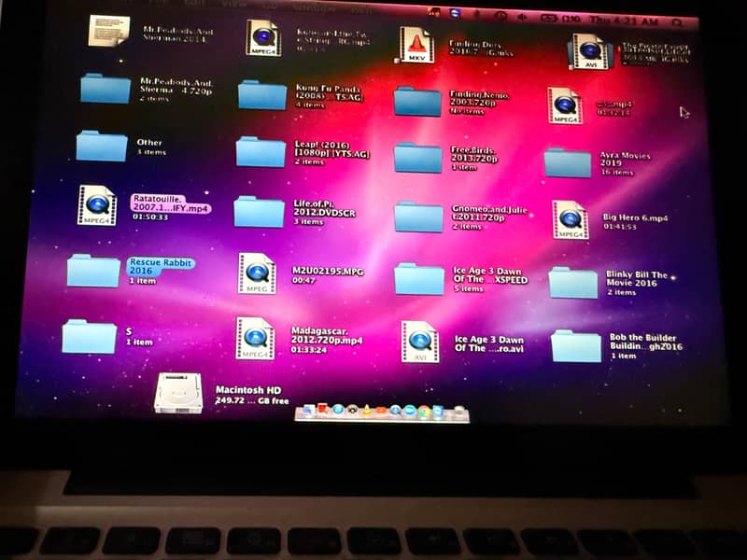Select the Ratatouille 2007 MPEG4 video file
The width and height of the screenshot is (747, 560).
coord(97,205)
